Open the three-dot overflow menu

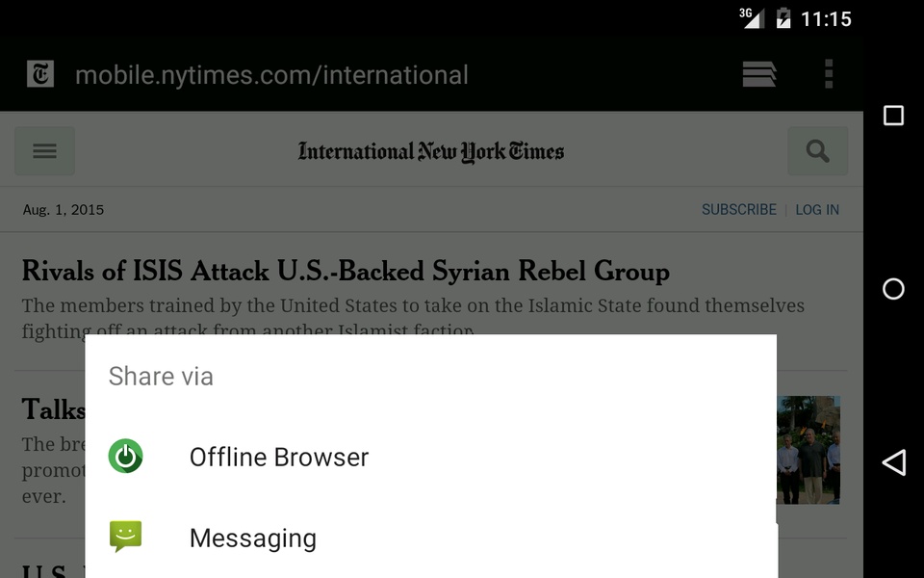(829, 74)
